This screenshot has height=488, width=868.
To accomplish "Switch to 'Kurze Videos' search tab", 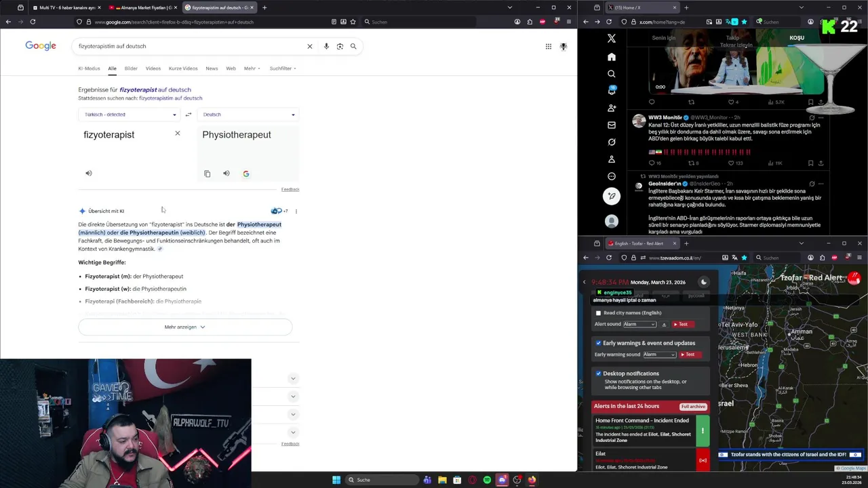I will click(183, 68).
